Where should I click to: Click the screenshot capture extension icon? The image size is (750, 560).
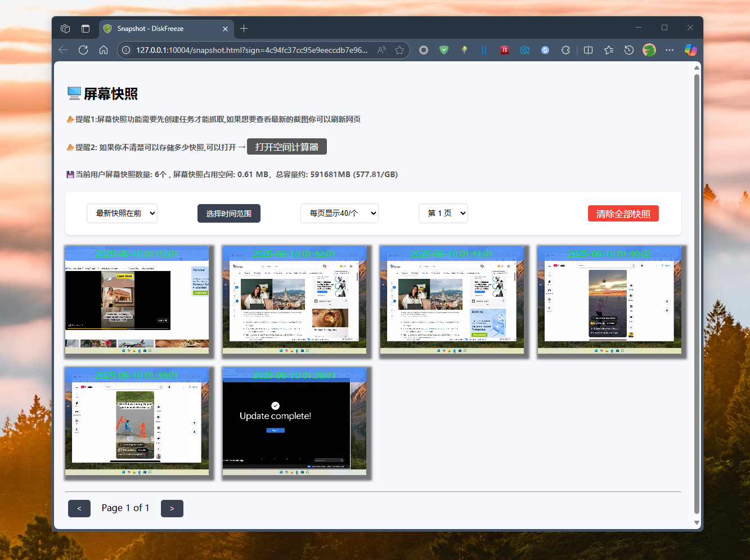point(525,50)
